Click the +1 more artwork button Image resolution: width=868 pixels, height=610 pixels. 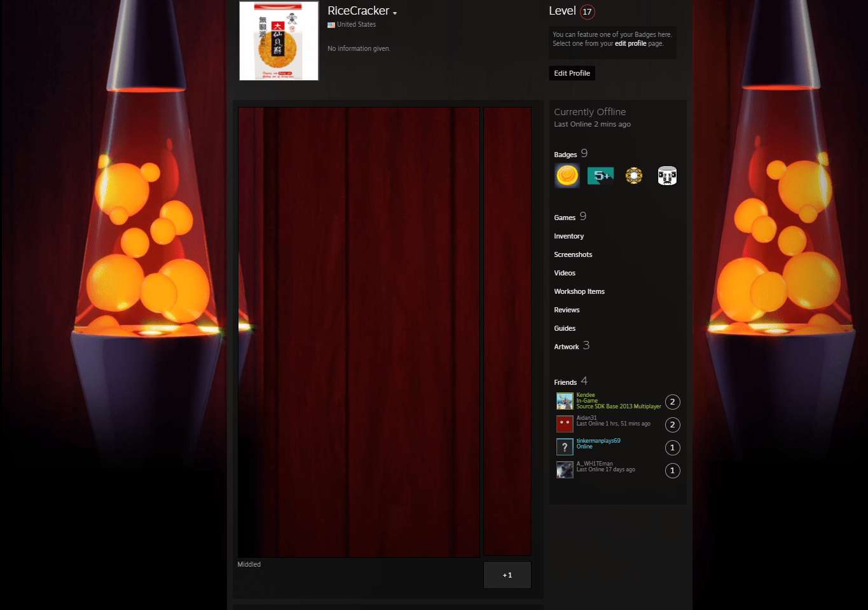coord(507,575)
